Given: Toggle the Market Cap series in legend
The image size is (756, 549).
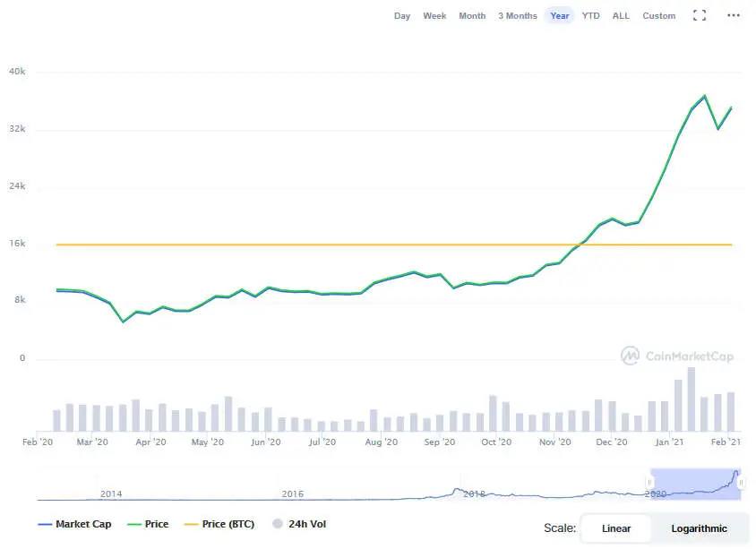Looking at the screenshot, I should (74, 524).
